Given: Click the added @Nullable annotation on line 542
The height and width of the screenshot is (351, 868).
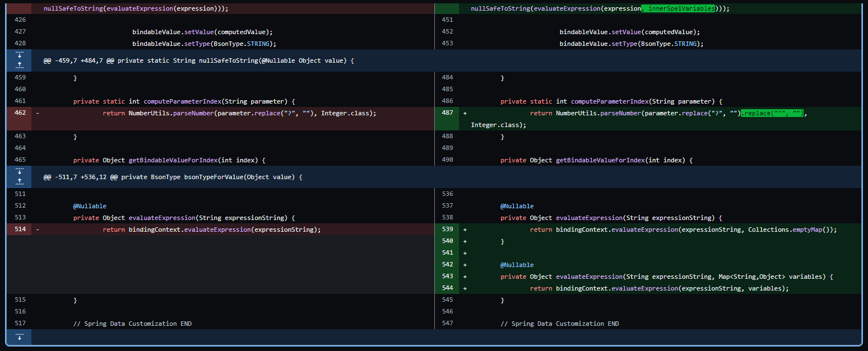Looking at the screenshot, I should [x=517, y=264].
